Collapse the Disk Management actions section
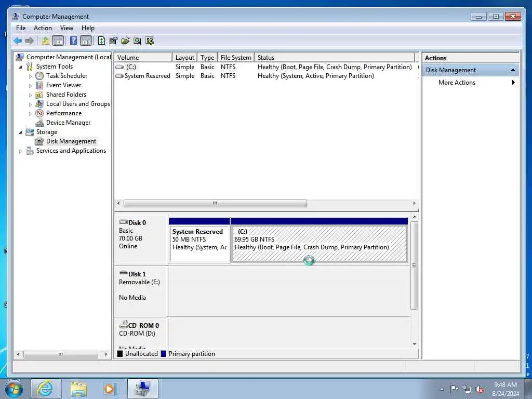 pos(513,70)
